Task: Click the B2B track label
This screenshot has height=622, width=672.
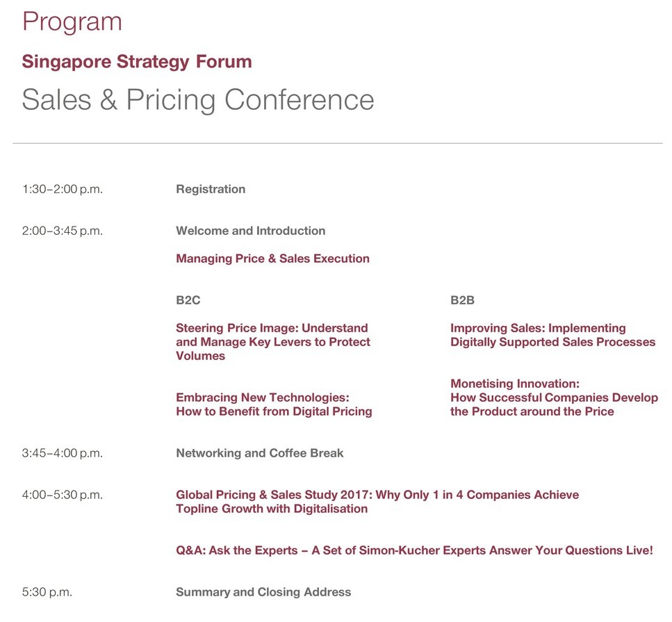Action: click(462, 300)
